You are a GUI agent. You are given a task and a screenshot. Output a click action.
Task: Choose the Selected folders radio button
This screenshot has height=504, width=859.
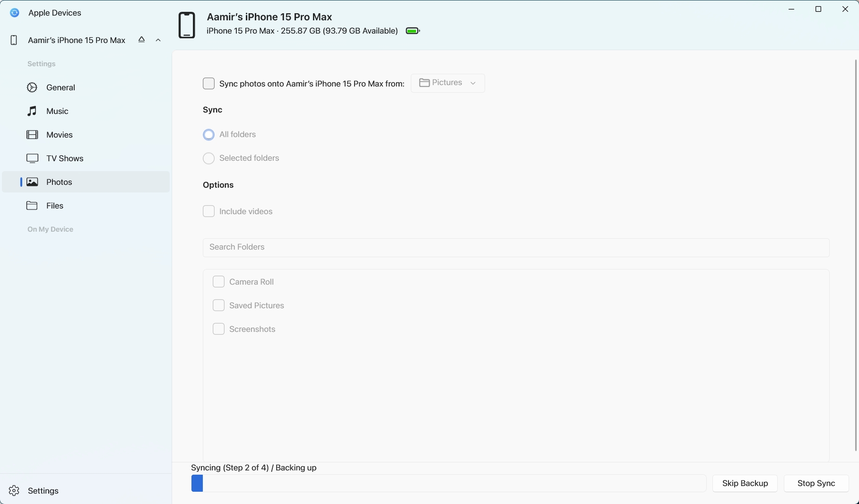click(x=208, y=158)
